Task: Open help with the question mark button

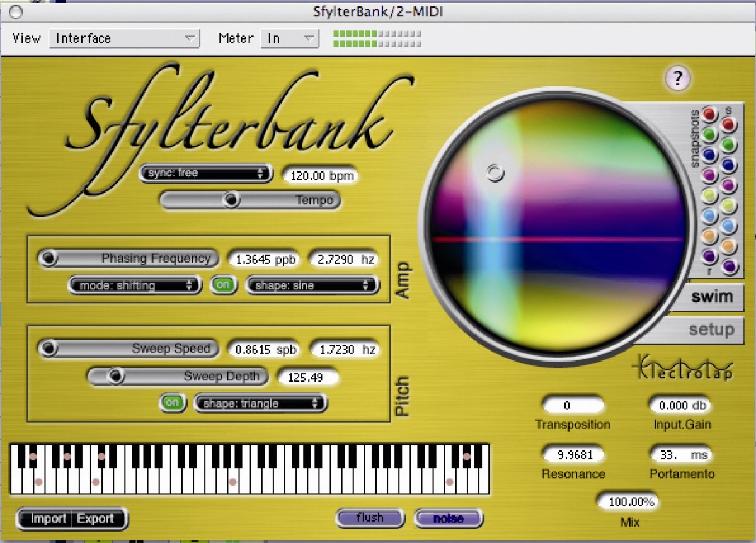Action: point(677,78)
